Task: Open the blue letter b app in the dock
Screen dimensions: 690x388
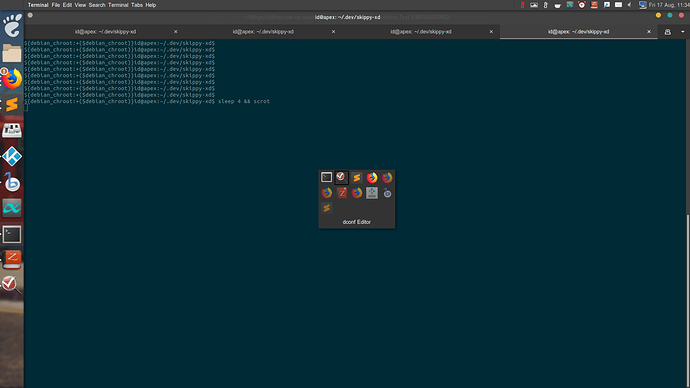Action: (12, 182)
